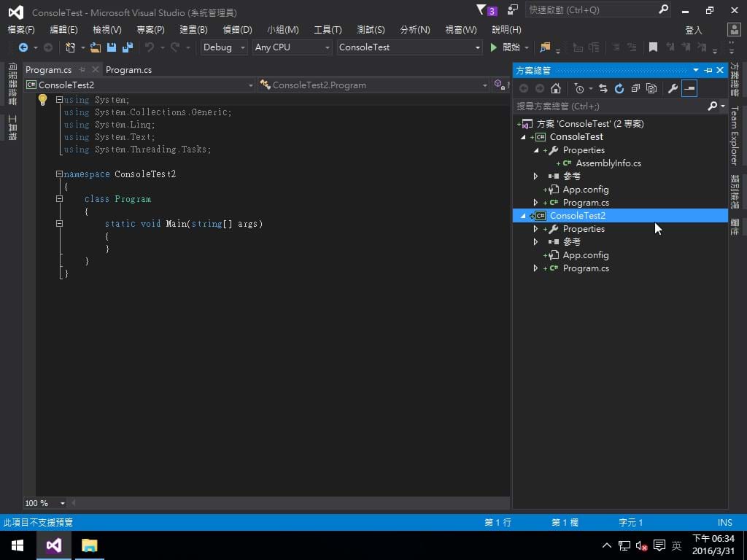Open the Windows Start menu

click(x=18, y=545)
